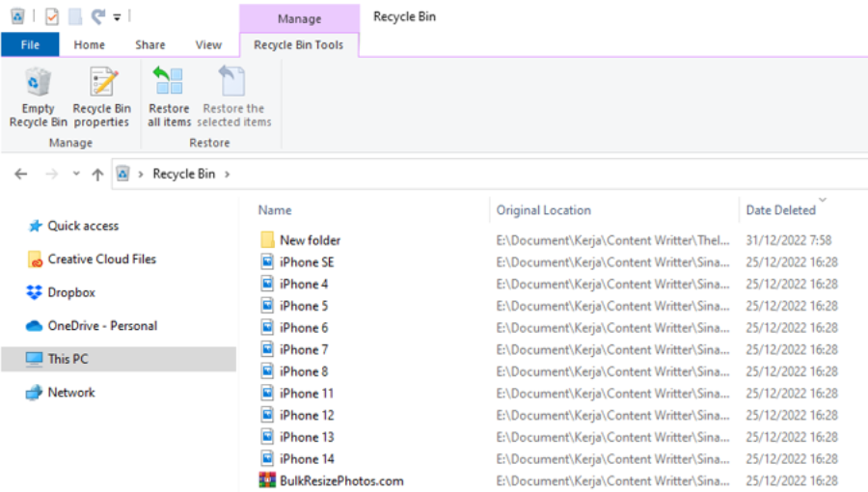Viewport: 868px width, 492px height.
Task: Click the New folder yellow folder icon
Action: pos(267,239)
